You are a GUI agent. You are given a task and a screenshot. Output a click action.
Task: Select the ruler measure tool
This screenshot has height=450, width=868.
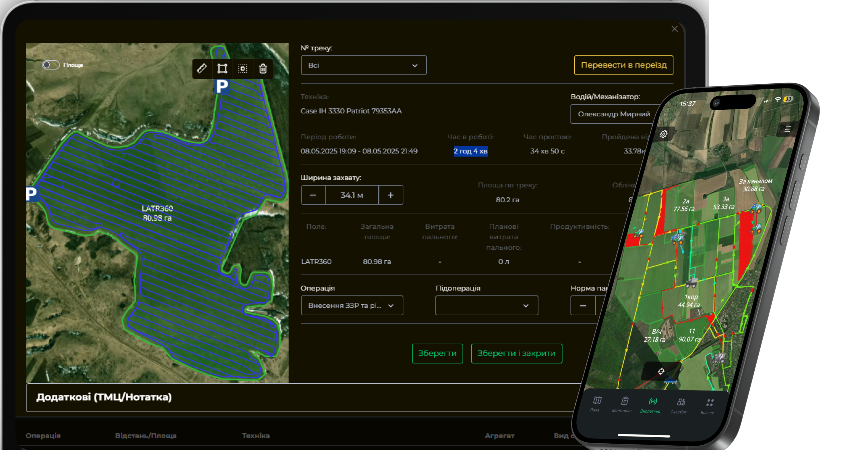tap(202, 68)
